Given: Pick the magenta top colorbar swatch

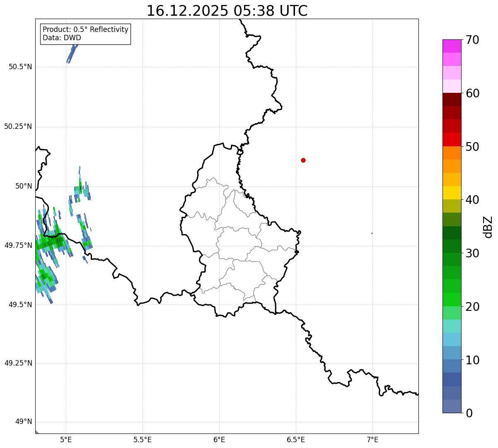Looking at the screenshot, I should (x=452, y=46).
